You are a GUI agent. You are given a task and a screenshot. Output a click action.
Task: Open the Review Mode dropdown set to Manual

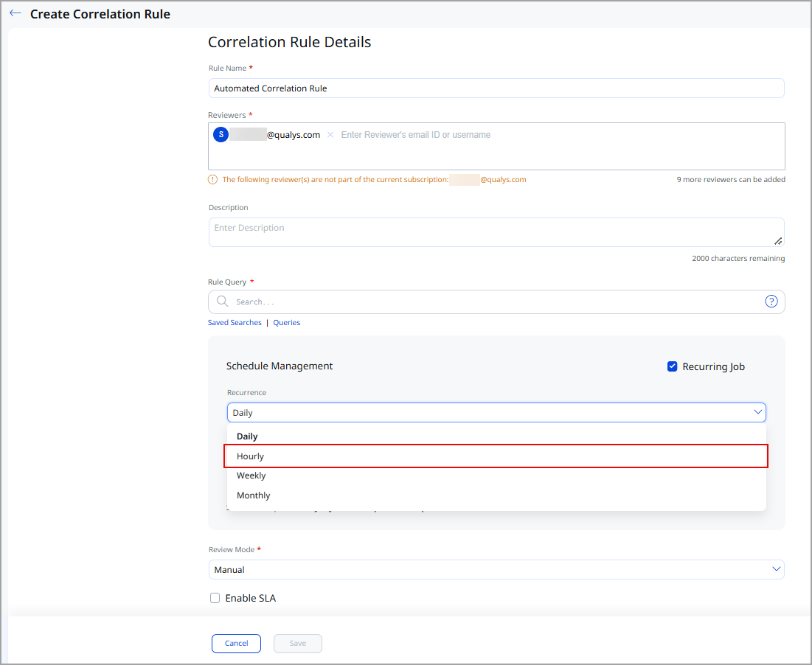tap(496, 569)
